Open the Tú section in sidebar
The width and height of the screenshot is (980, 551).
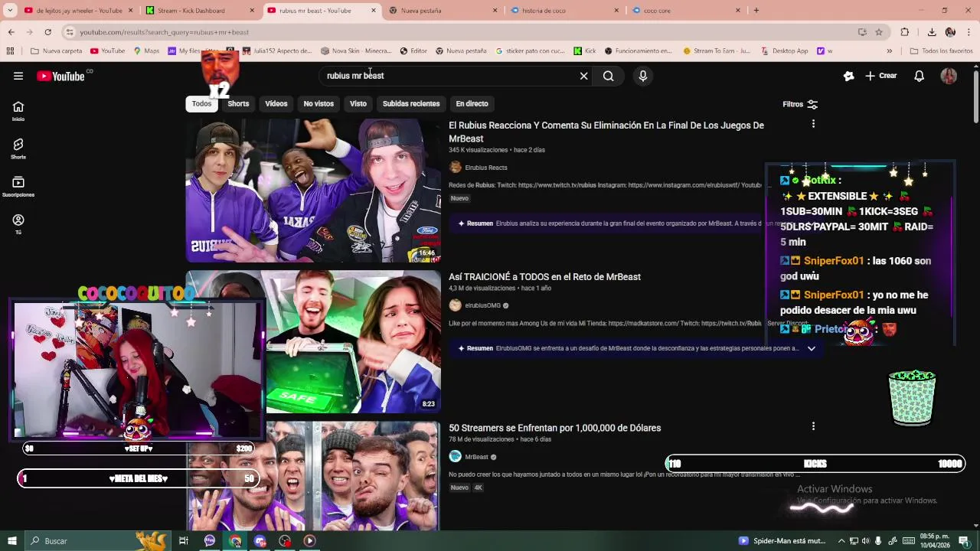[18, 224]
